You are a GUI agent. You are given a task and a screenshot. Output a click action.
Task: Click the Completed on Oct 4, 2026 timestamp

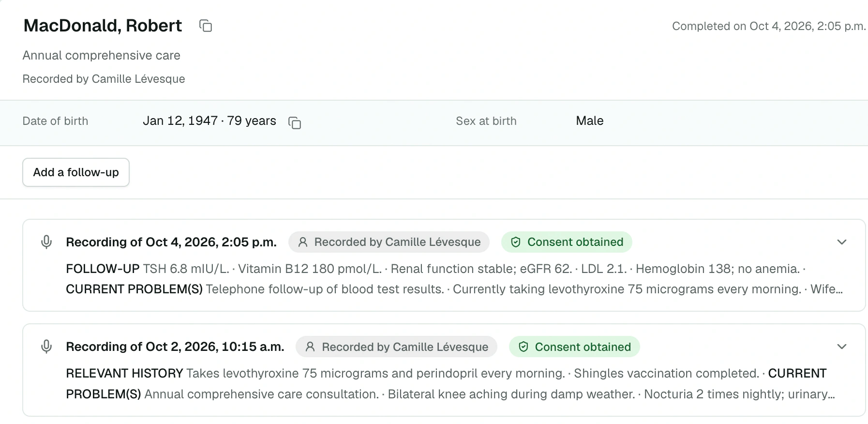[769, 26]
